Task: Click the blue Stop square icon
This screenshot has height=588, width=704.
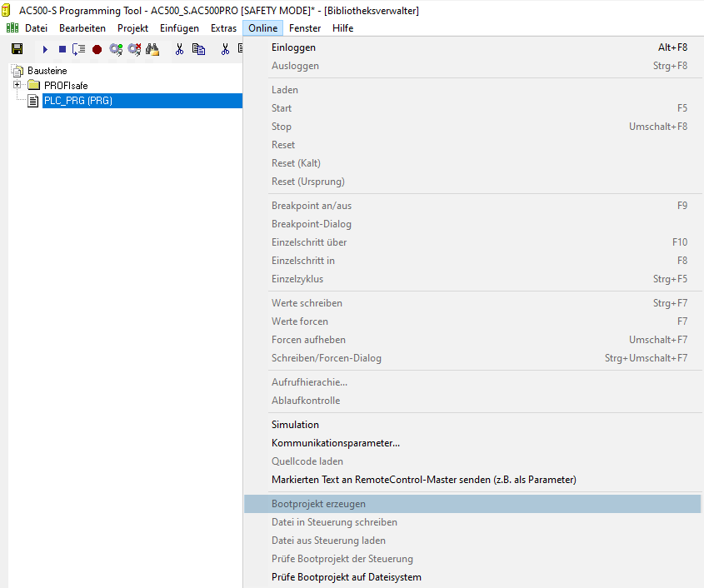Action: click(62, 50)
